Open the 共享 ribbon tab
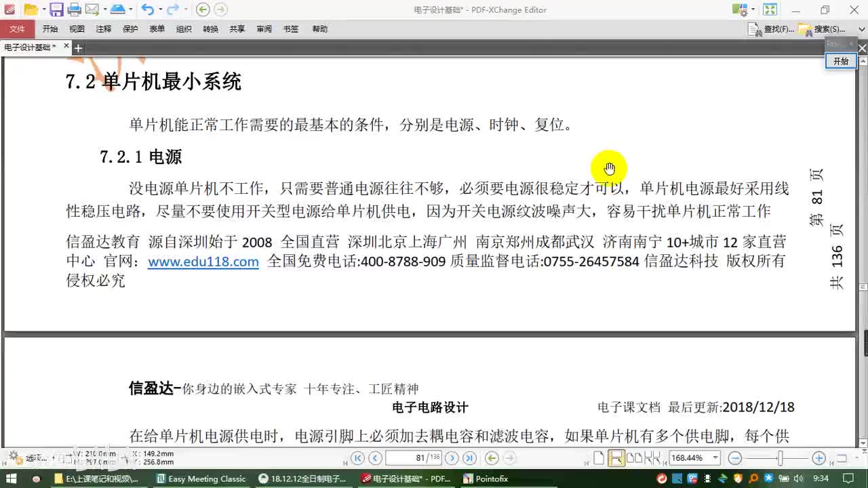Screen dimensions: 868x488 pyautogui.click(x=237, y=29)
